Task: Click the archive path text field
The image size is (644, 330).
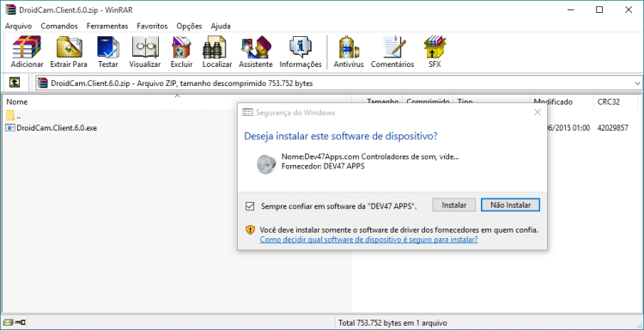Action: coord(338,83)
